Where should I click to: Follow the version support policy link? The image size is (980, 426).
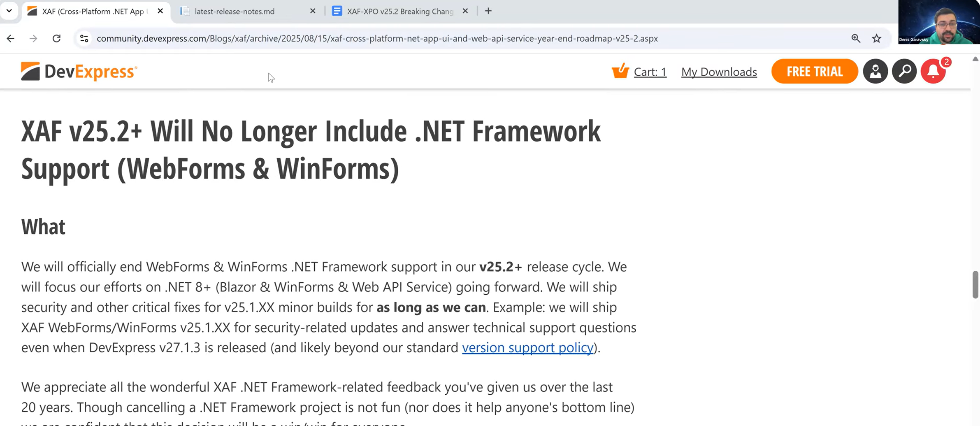click(x=527, y=347)
